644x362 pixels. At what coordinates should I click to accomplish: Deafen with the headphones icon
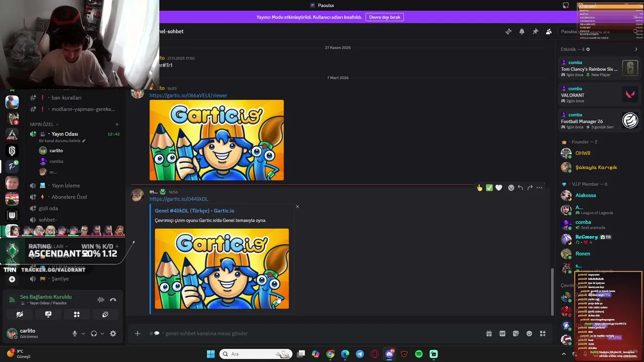click(x=94, y=333)
